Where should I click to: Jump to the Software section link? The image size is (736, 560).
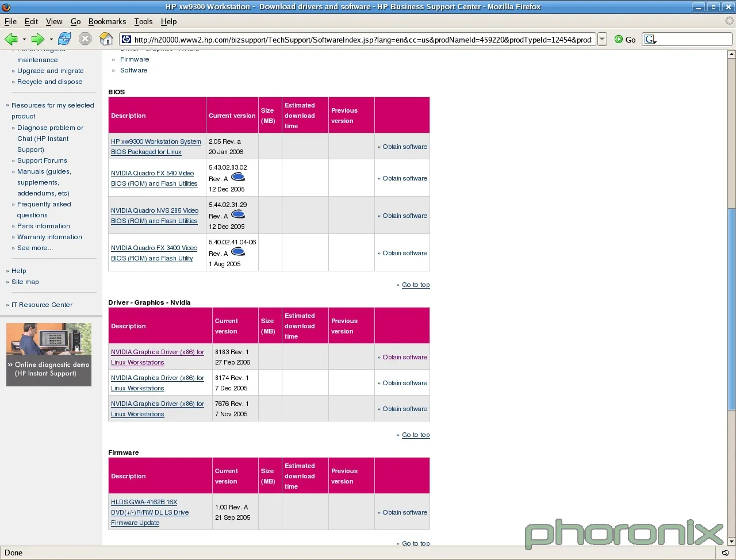coord(133,70)
